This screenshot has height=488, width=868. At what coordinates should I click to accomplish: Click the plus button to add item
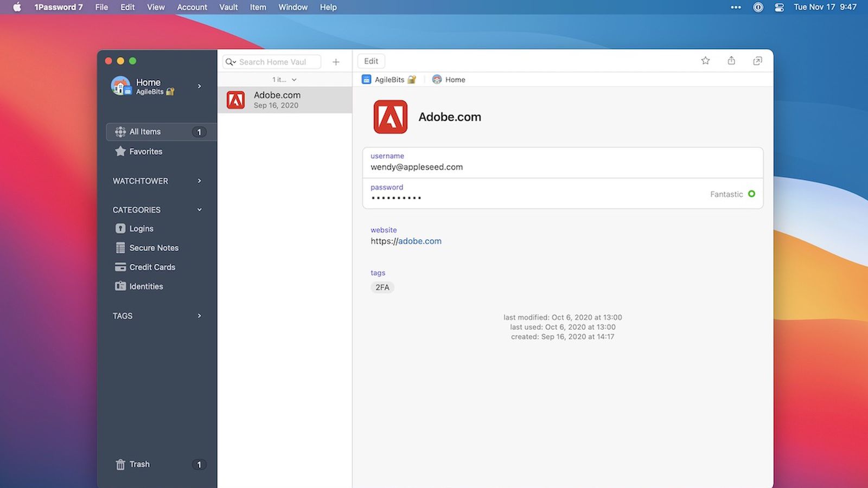coord(336,62)
